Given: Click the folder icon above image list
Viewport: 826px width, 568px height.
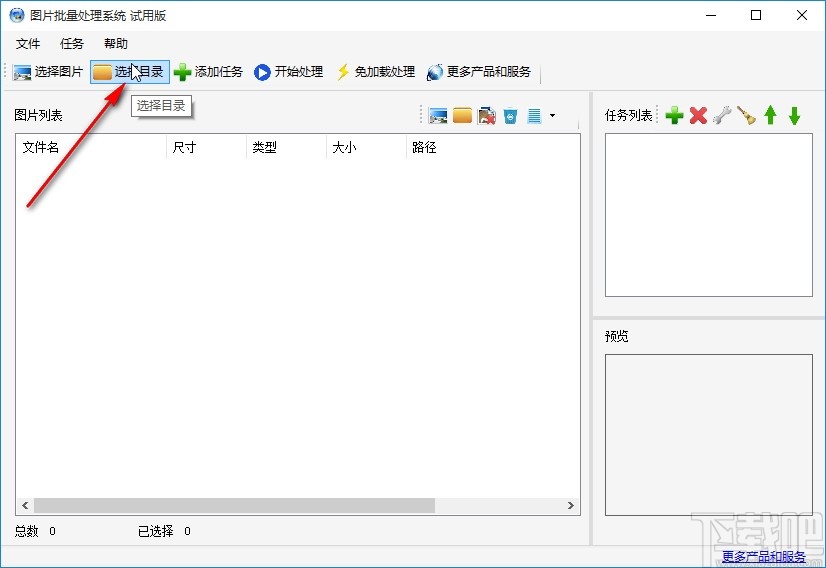Looking at the screenshot, I should (462, 115).
